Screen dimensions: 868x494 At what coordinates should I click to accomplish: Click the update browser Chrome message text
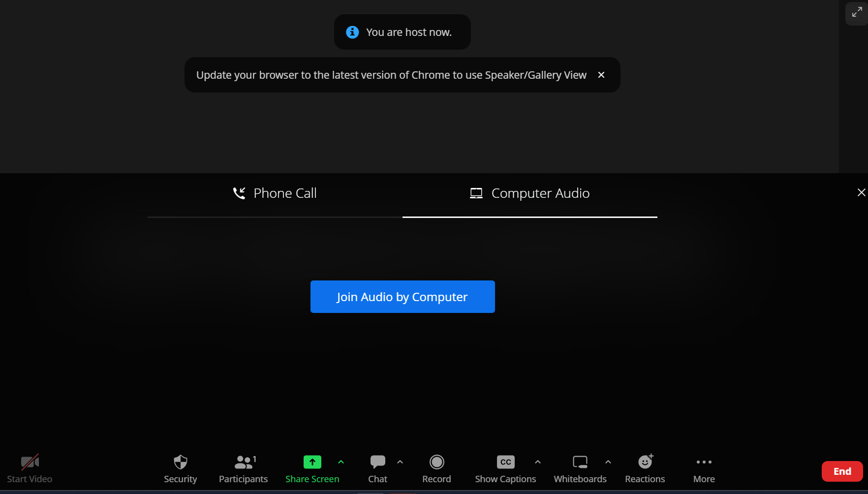pos(391,75)
